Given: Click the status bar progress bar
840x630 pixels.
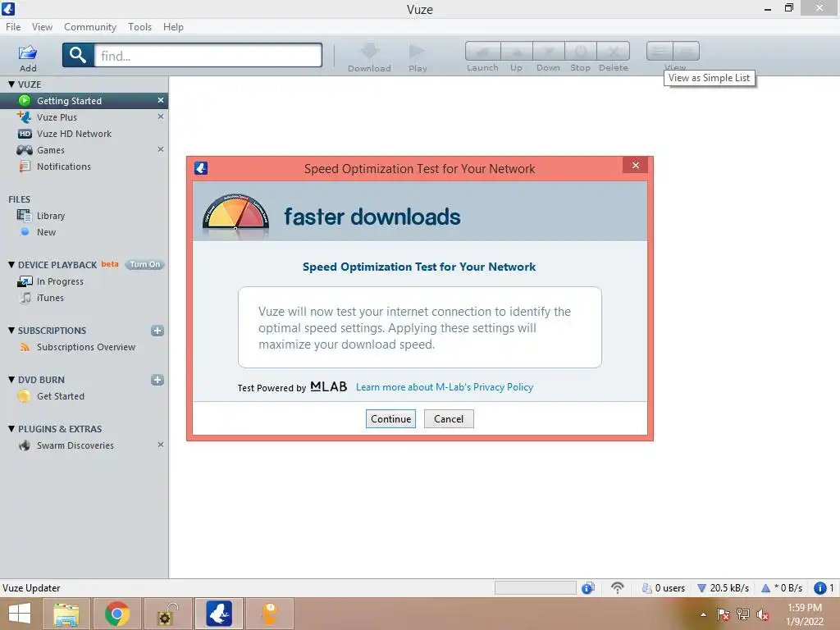Looking at the screenshot, I should pos(535,588).
